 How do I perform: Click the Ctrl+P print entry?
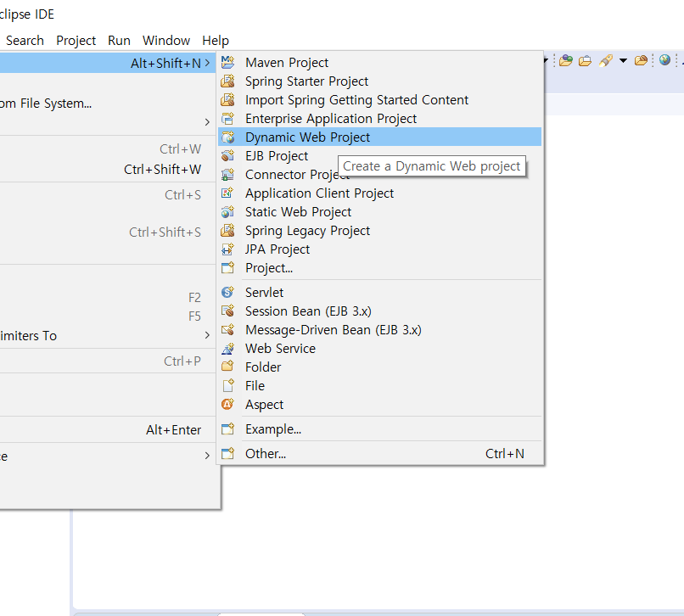[x=107, y=361]
